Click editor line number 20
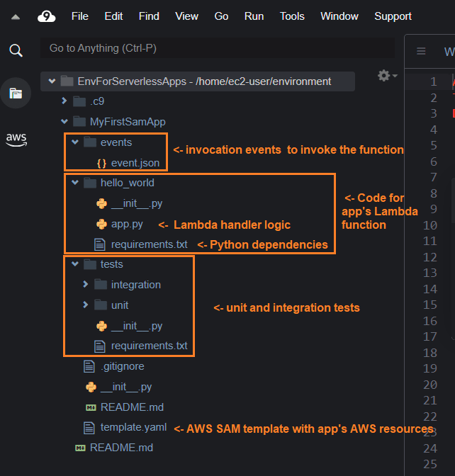 click(x=430, y=385)
